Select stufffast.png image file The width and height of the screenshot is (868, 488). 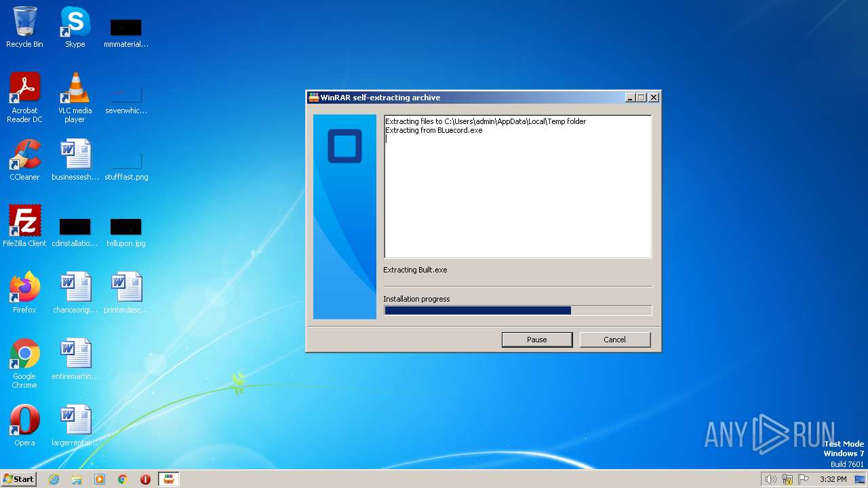coord(126,165)
